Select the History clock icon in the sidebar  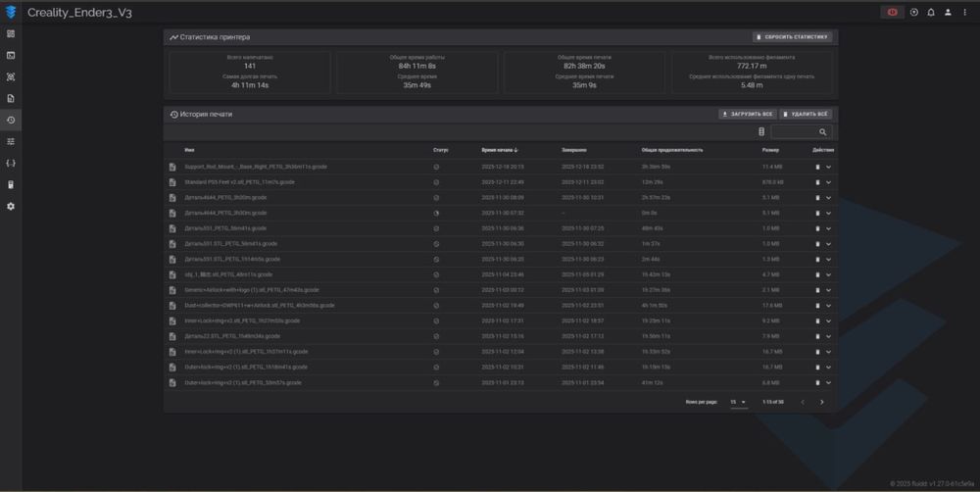click(11, 120)
